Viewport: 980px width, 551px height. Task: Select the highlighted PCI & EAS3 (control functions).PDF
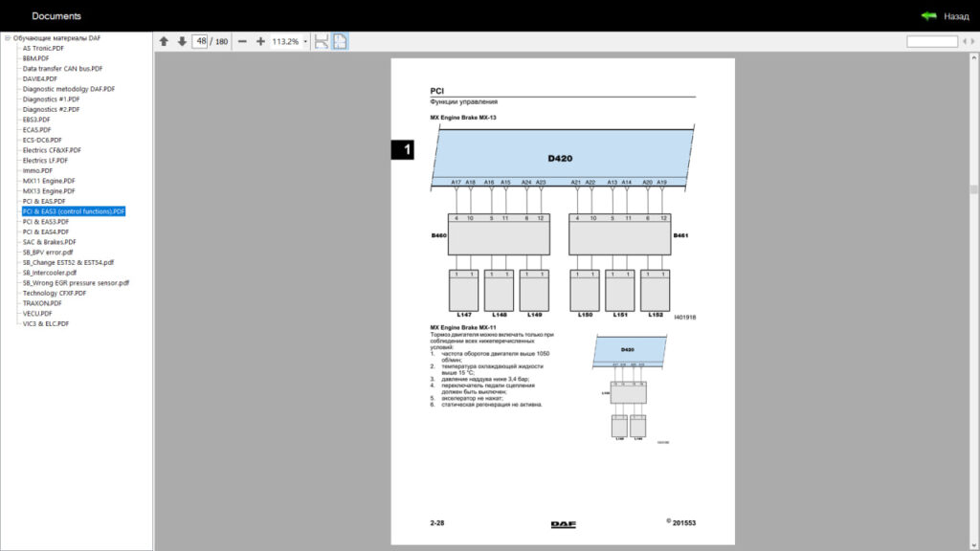coord(74,211)
